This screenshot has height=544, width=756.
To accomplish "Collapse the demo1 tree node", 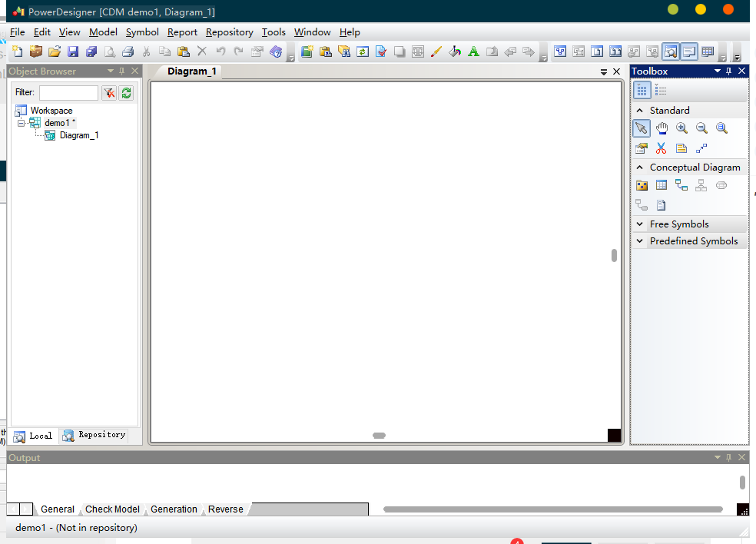I will [x=21, y=124].
